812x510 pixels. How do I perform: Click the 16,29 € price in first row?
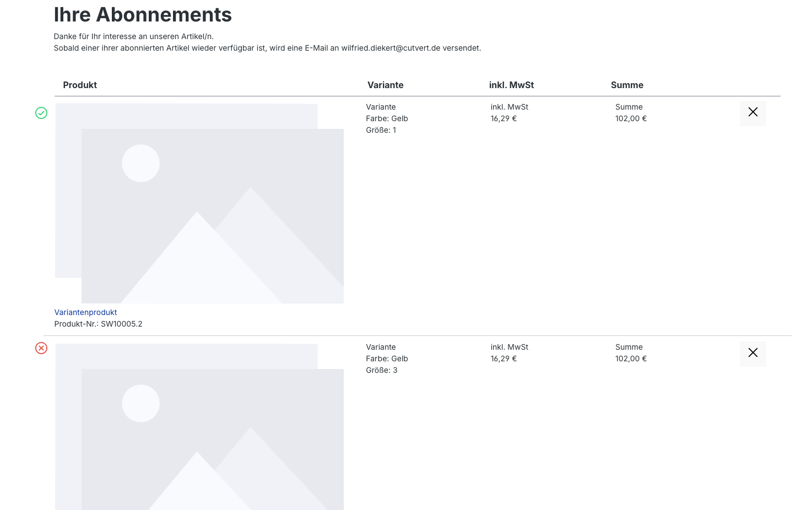pyautogui.click(x=504, y=118)
